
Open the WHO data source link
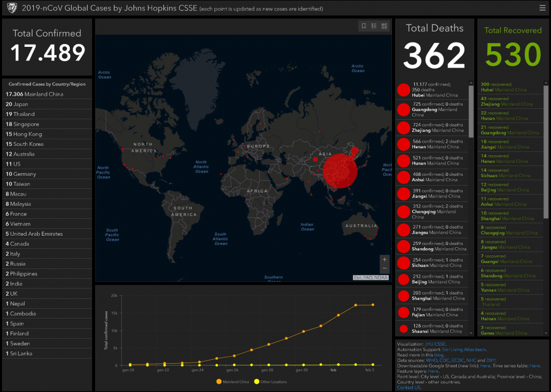click(x=431, y=360)
